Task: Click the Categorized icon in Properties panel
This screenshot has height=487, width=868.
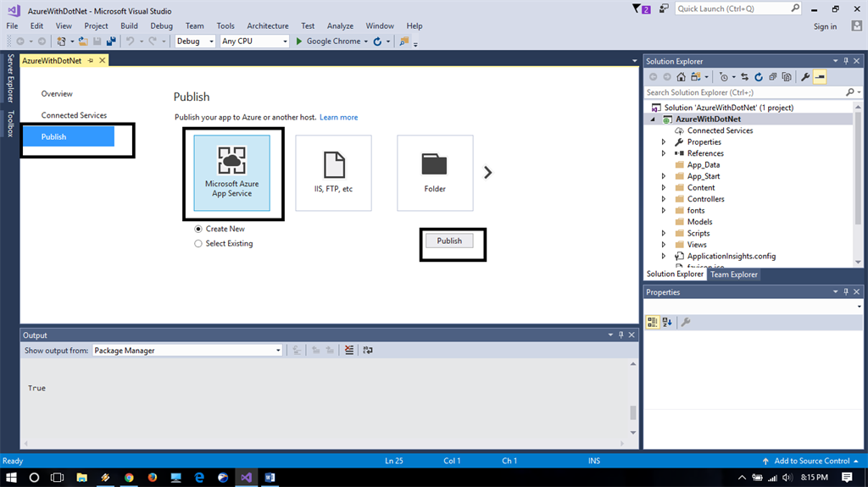Action: (x=653, y=322)
